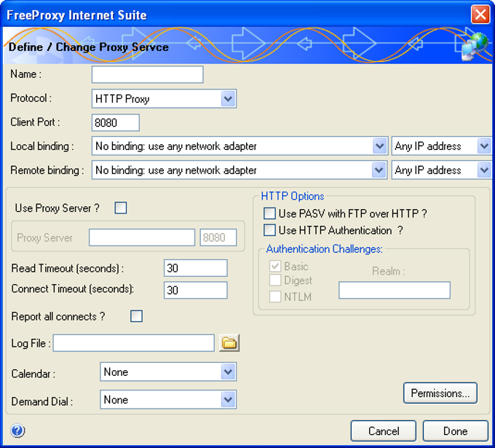Image resolution: width=495 pixels, height=448 pixels.
Task: Click the Permissions... button
Action: 440,393
